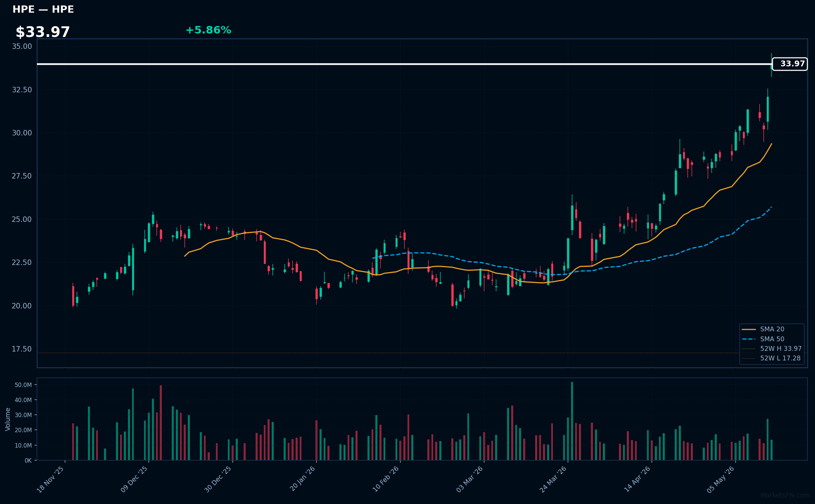Image resolution: width=815 pixels, height=504 pixels.
Task: Click the 17.50 price axis label
Action: pos(22,349)
